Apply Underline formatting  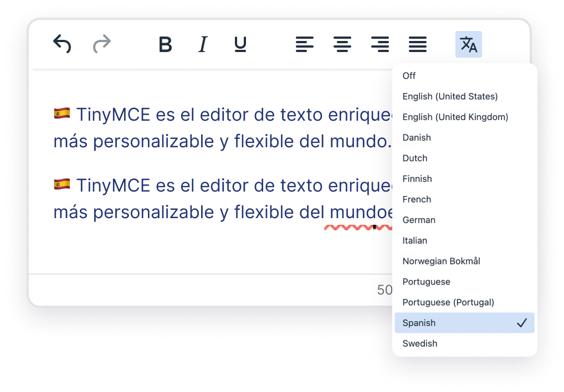click(x=239, y=45)
